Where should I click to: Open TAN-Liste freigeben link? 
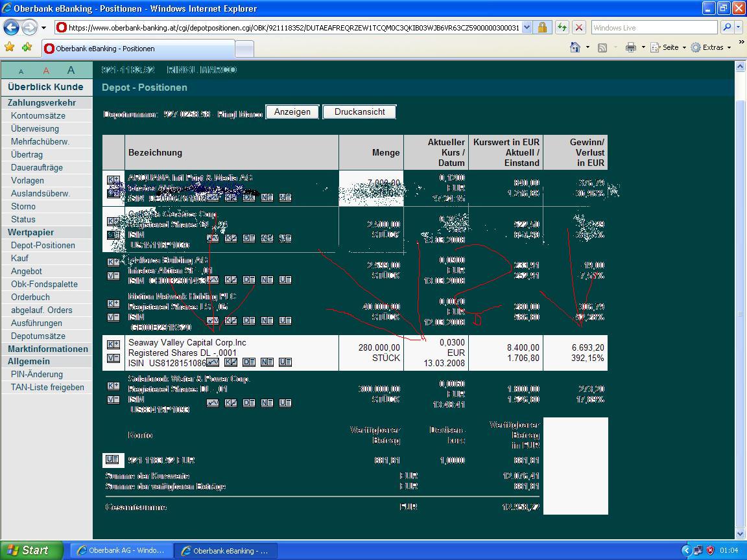[x=47, y=388]
